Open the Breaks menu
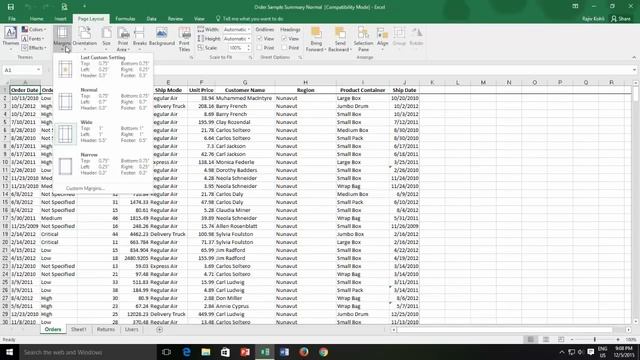 [140, 37]
